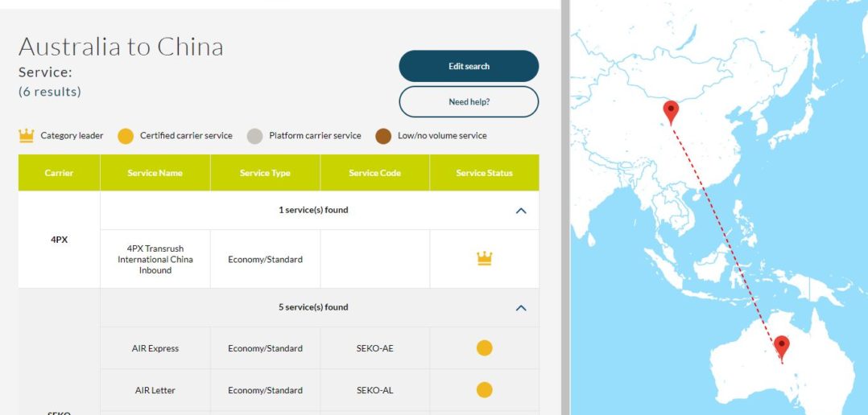
Task: Click the Category leader crown legend icon
Action: coord(27,135)
